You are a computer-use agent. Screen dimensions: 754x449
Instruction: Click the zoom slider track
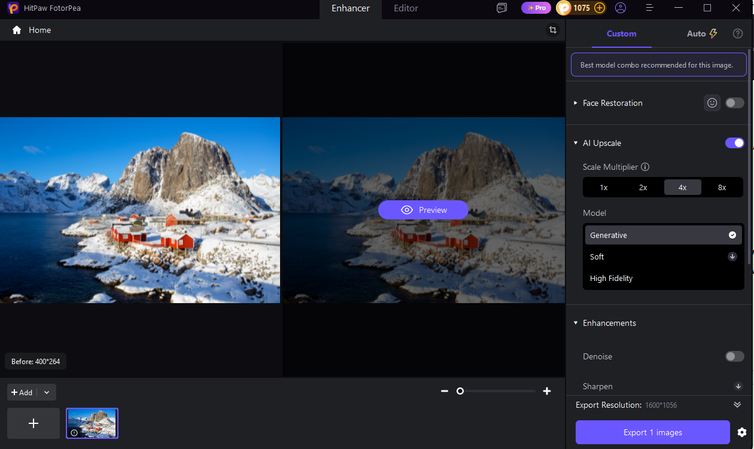pyautogui.click(x=499, y=391)
